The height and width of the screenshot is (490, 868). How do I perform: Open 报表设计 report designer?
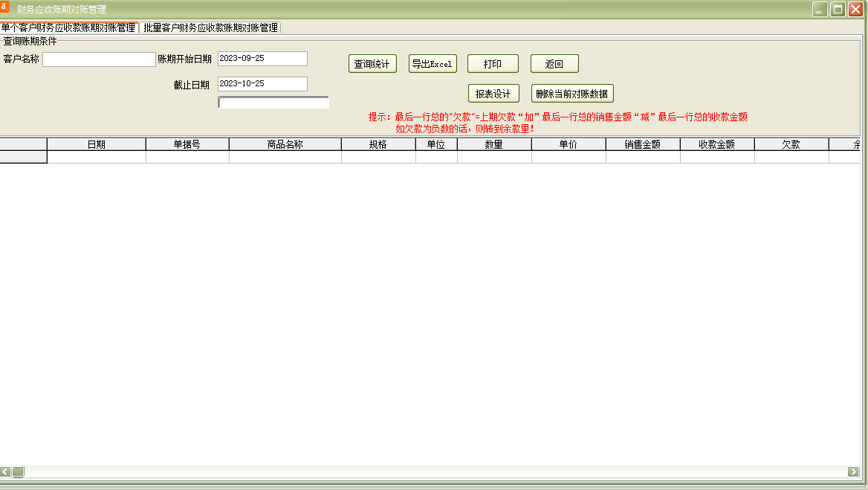[x=493, y=94]
